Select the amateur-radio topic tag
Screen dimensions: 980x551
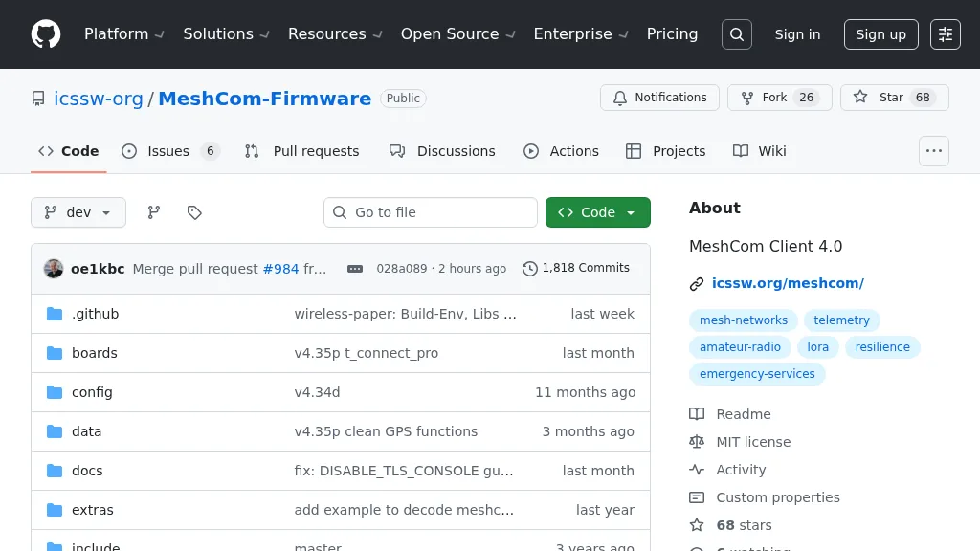(x=740, y=346)
